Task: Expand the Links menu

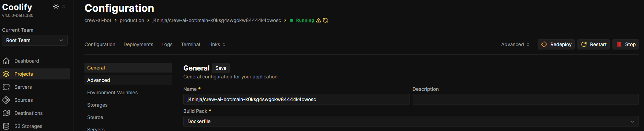Action: click(217, 44)
